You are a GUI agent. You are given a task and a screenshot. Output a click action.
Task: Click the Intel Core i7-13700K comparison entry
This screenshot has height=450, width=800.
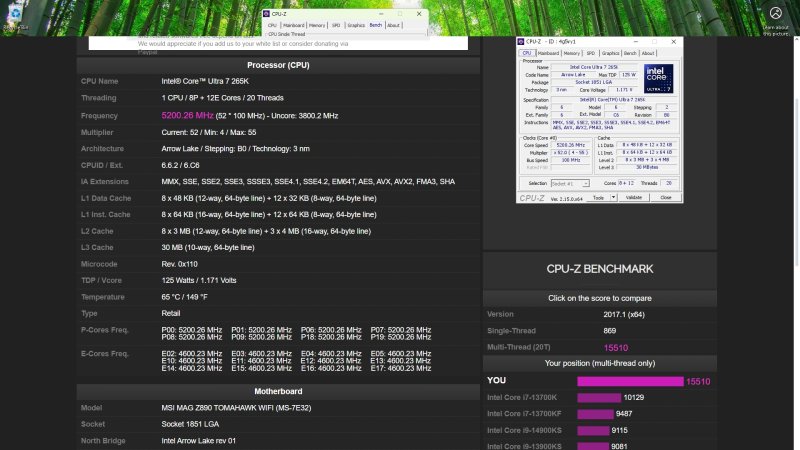[521, 397]
